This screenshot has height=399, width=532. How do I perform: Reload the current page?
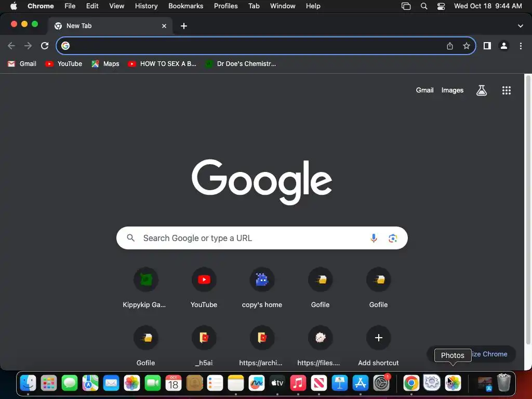point(45,46)
